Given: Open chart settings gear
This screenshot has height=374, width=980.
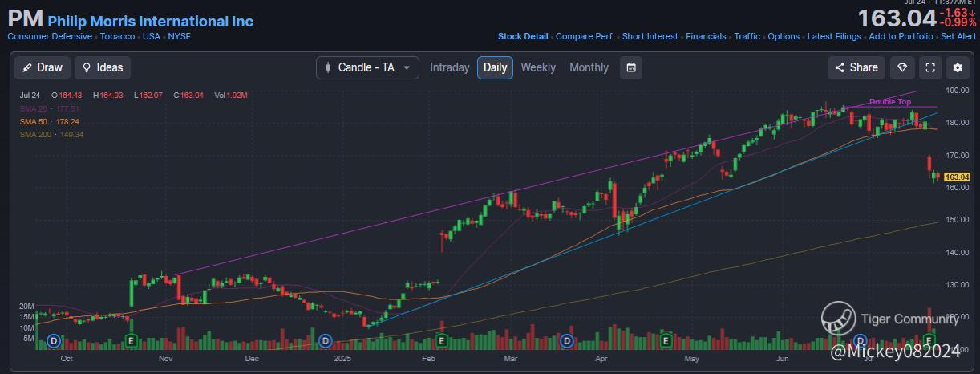Looking at the screenshot, I should pyautogui.click(x=957, y=67).
